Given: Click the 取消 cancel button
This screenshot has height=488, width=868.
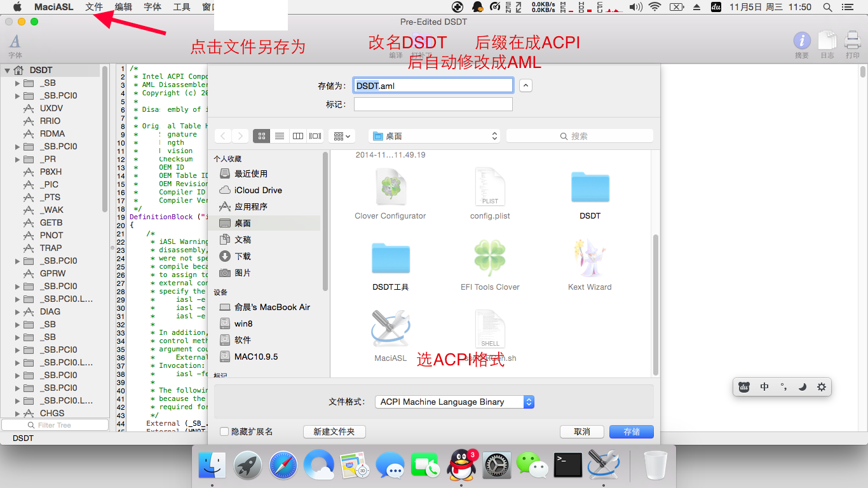Looking at the screenshot, I should coord(582,431).
